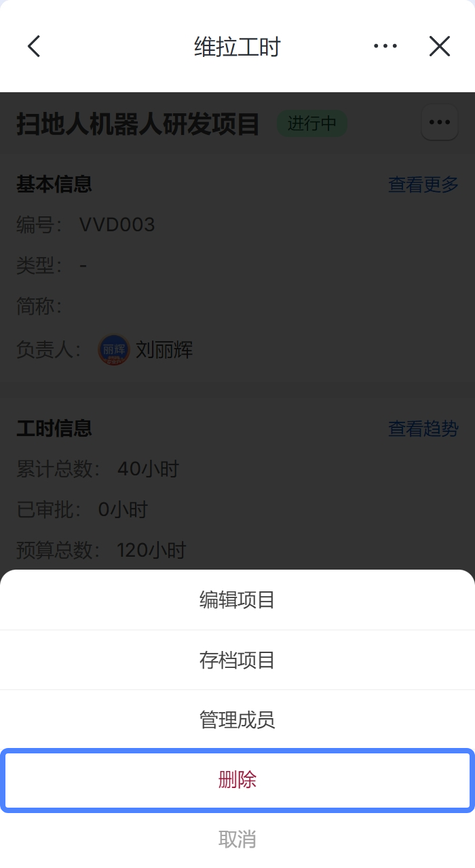Tap the red 删除 option
The image size is (475, 868).
pos(237,780)
